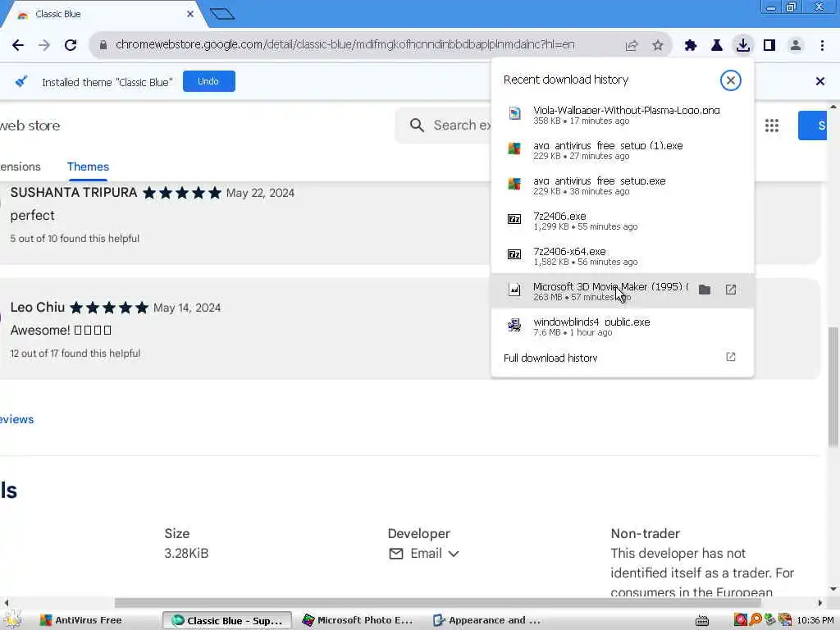Open avg_antivirus_free_setup.exe from 38 minutes ago
The height and width of the screenshot is (630, 840).
pyautogui.click(x=622, y=185)
